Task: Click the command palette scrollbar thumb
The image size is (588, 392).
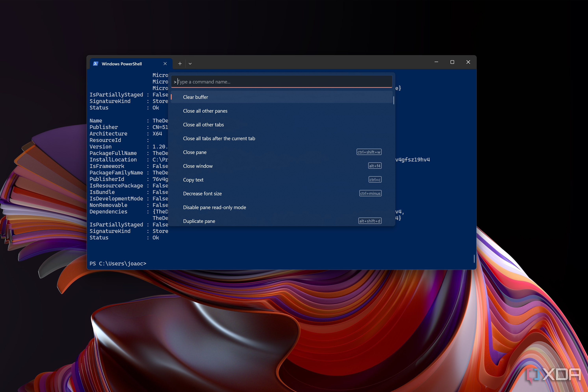Action: click(393, 100)
